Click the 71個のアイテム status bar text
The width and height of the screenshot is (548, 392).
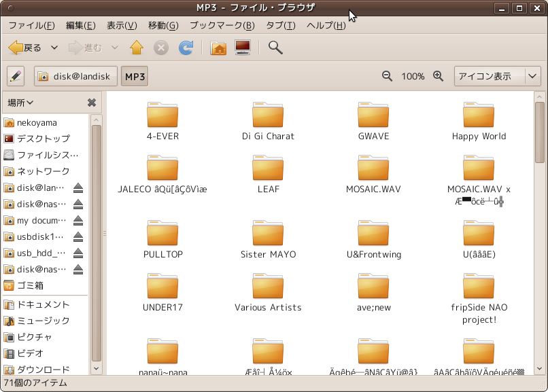coord(35,383)
